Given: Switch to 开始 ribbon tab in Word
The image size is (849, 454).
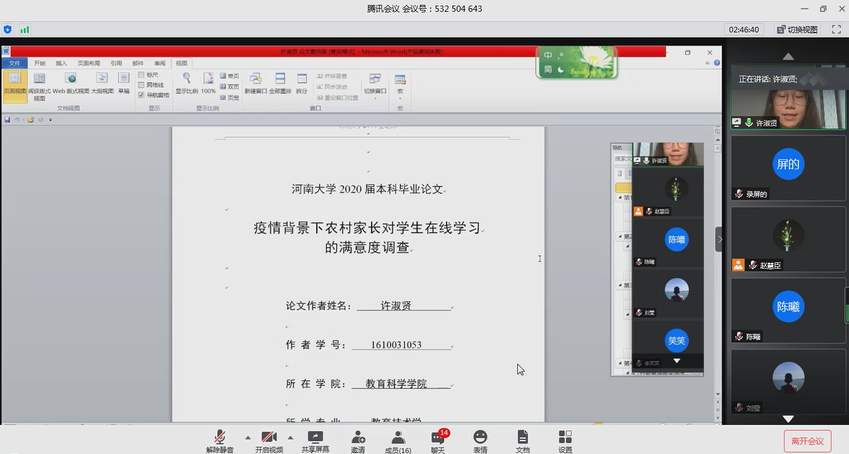Looking at the screenshot, I should pos(40,63).
